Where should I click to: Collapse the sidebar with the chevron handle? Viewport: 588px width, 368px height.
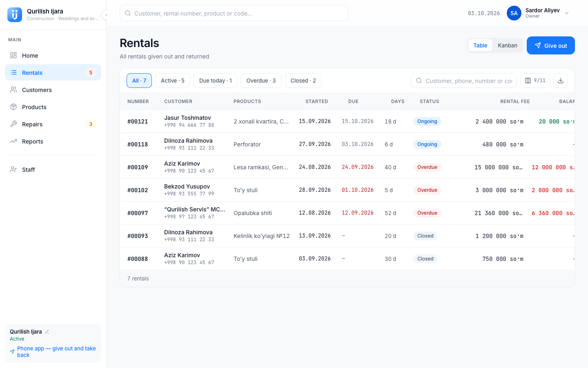[105, 15]
